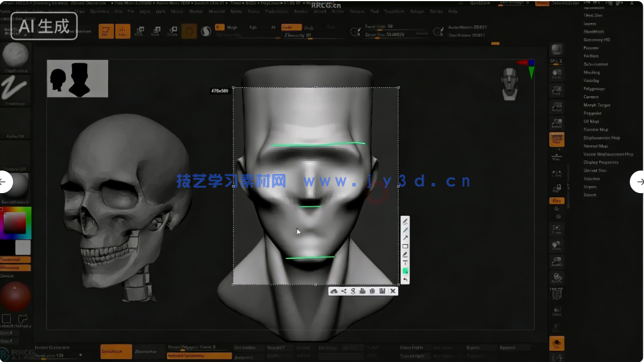Select the green color swatch in the annotation toolbar
This screenshot has width=644, height=362.
tap(406, 271)
